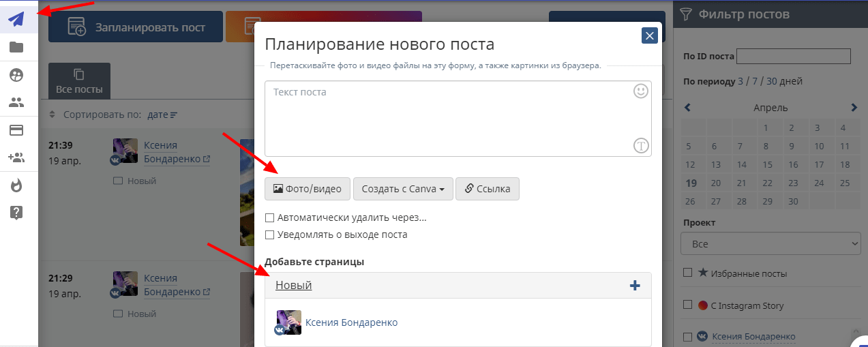Open 'Создать с Canva' dropdown
Viewport: 868px width, 347px height.
click(403, 189)
